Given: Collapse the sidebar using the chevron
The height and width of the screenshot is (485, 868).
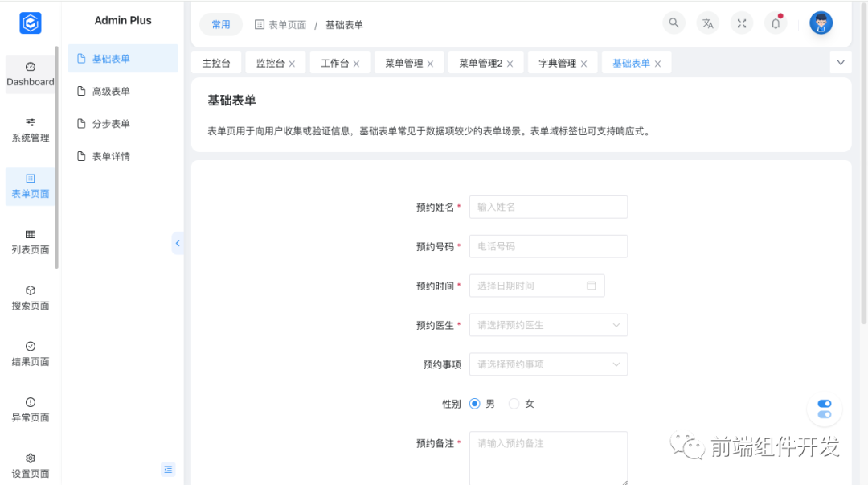Looking at the screenshot, I should (178, 243).
